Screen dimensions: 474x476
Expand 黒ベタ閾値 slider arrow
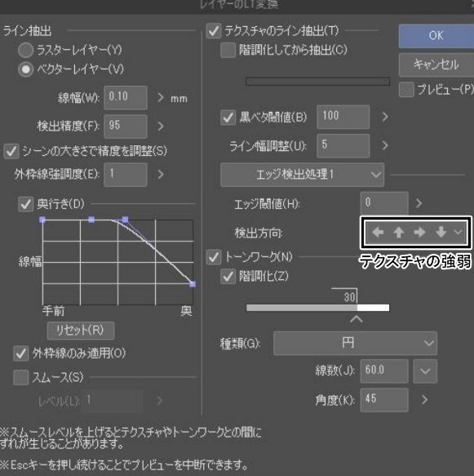(385, 117)
